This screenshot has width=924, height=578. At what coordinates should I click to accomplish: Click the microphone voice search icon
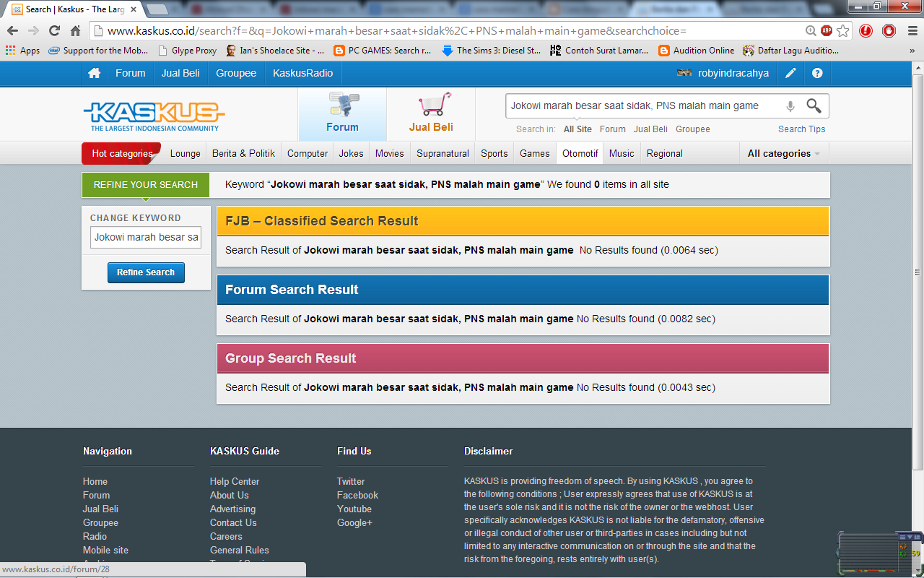(790, 106)
